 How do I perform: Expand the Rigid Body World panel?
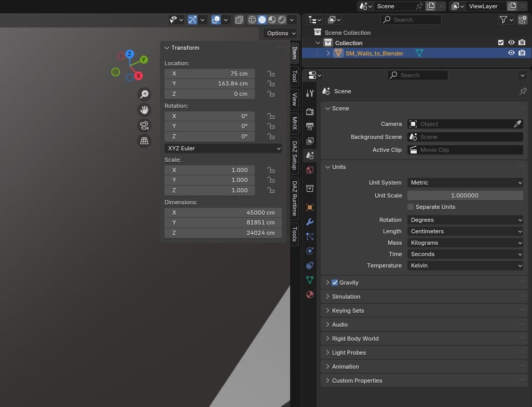355,339
